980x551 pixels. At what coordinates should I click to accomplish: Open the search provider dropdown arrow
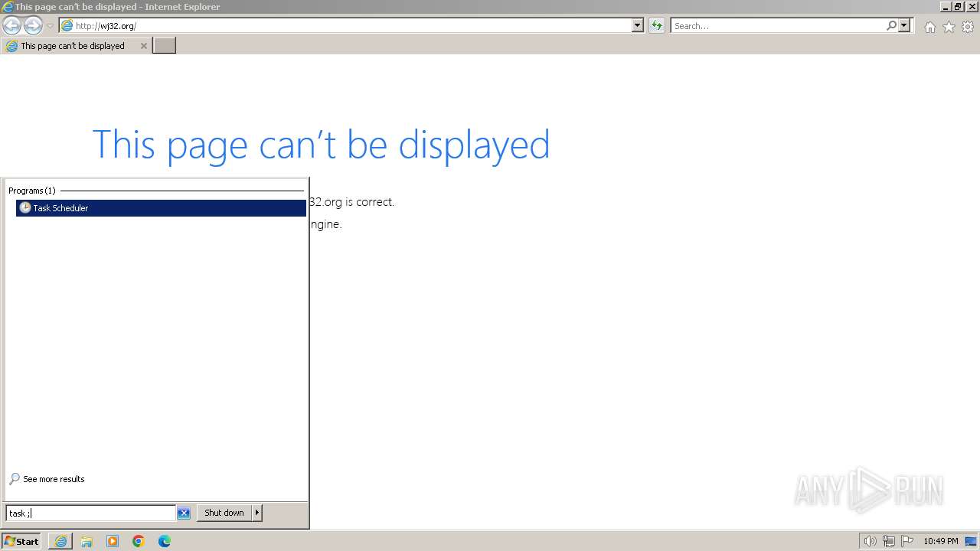(904, 25)
